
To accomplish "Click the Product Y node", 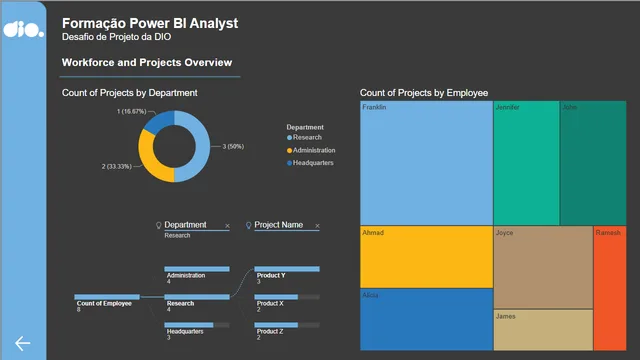I will (287, 275).
